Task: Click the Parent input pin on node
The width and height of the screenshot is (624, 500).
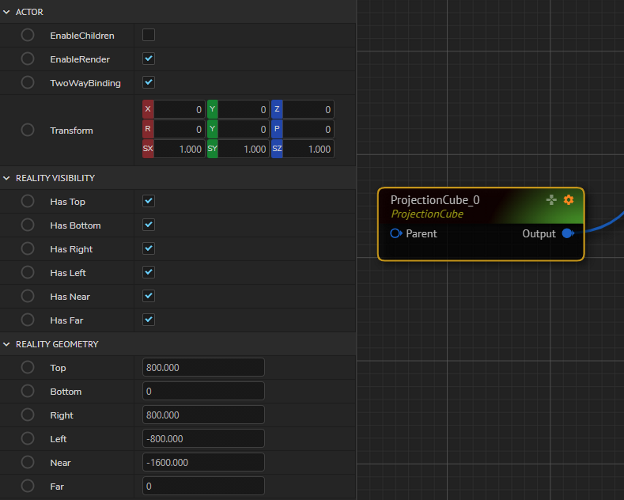Action: coord(396,233)
